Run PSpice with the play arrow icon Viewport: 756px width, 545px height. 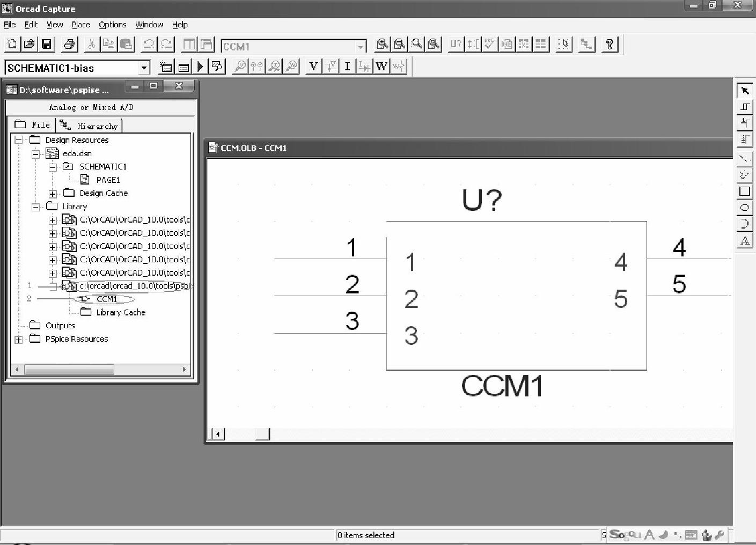coord(200,67)
